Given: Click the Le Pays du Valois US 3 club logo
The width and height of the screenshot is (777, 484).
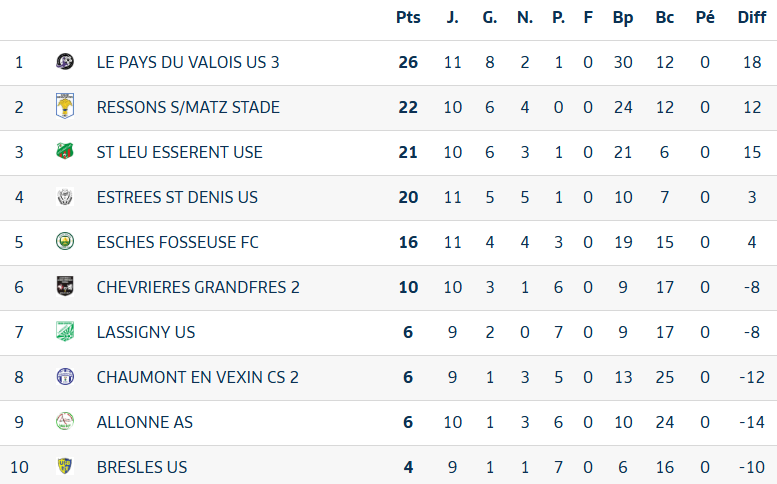Looking at the screenshot, I should click(65, 62).
